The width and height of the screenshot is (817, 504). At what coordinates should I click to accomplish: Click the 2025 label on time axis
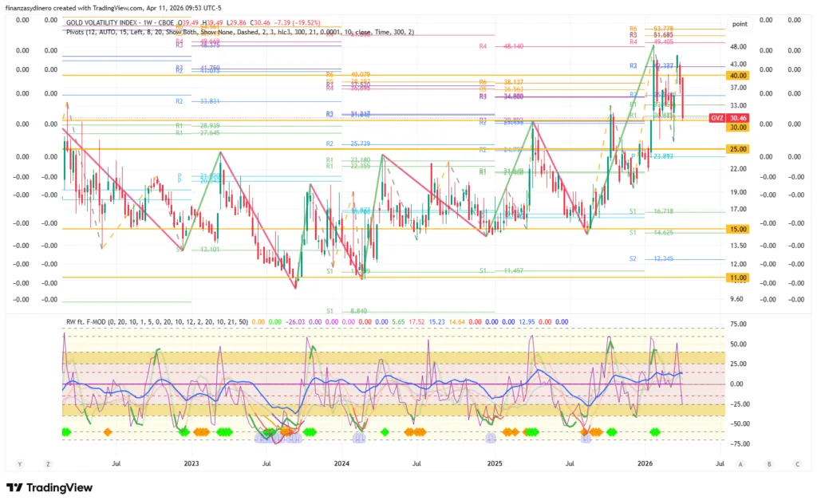pos(494,463)
